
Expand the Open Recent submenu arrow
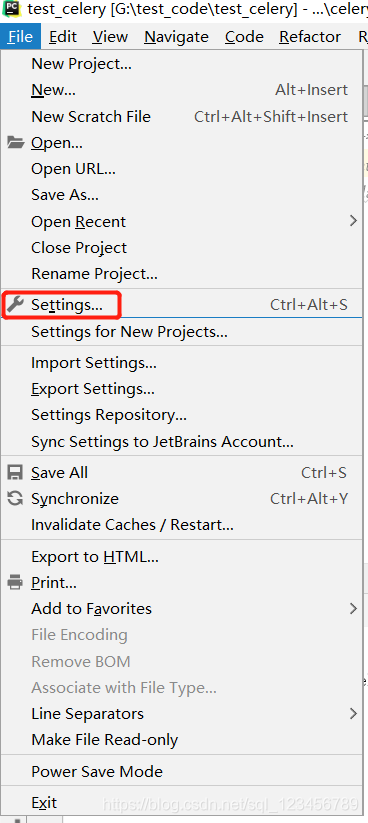(353, 221)
